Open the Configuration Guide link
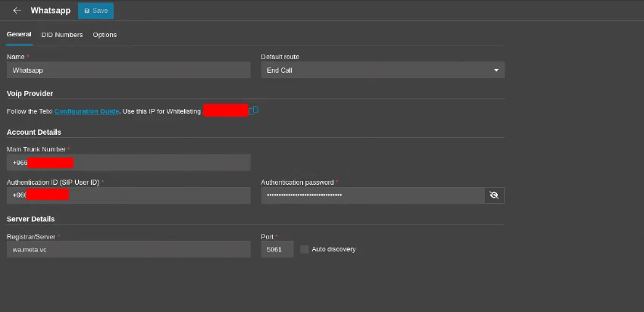644x312 pixels. pyautogui.click(x=86, y=111)
